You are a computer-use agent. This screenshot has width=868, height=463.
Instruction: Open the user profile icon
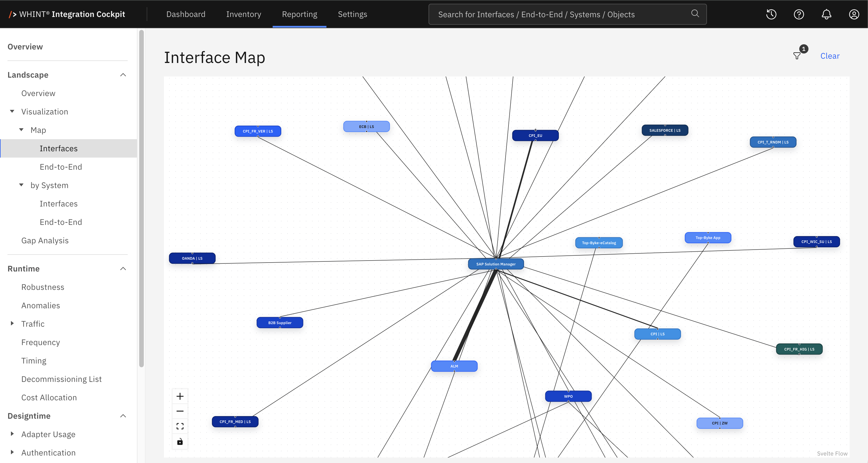point(854,14)
